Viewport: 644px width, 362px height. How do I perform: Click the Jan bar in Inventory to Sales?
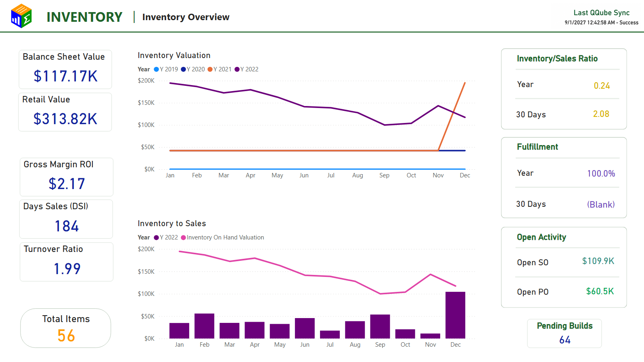click(x=179, y=331)
